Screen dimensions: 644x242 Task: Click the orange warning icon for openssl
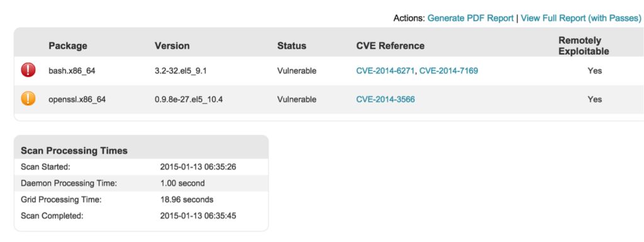click(28, 99)
